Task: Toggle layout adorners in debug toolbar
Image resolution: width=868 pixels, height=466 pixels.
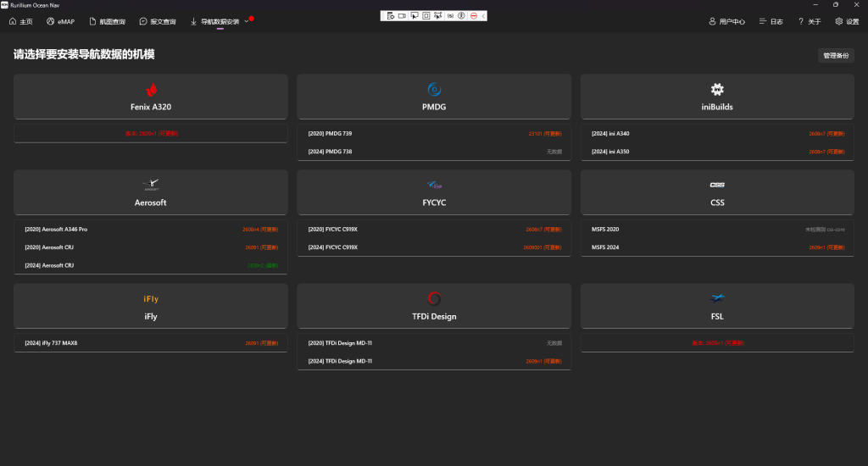Action: 426,16
